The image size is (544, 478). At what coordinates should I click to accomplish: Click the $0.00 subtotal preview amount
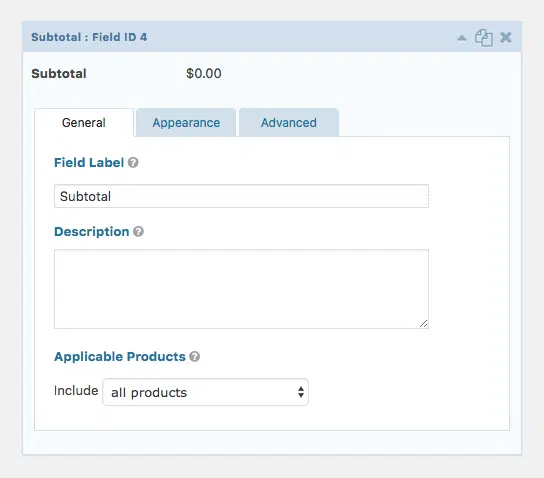tap(204, 74)
